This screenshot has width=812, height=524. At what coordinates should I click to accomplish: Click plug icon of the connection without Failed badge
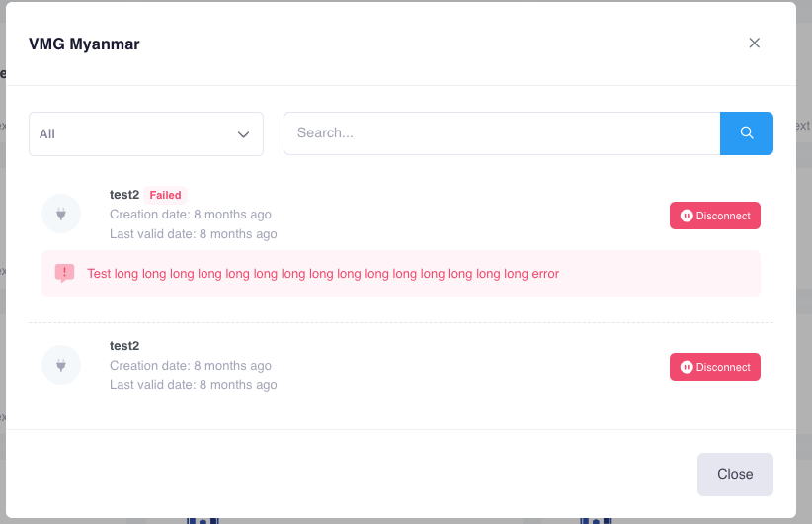[61, 365]
